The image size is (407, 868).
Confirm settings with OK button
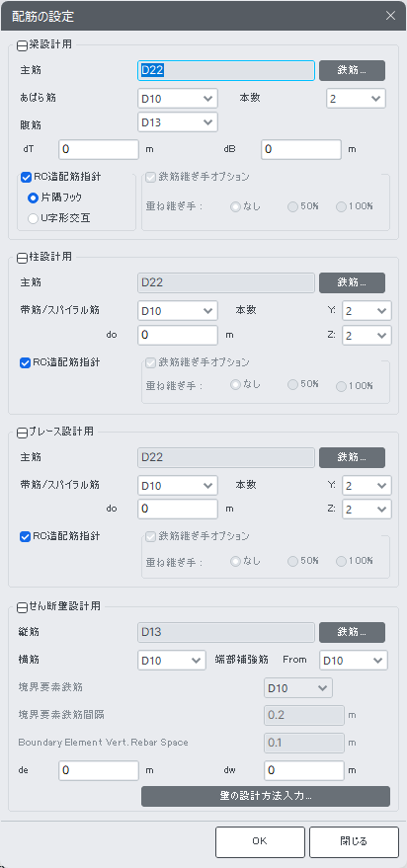point(260,842)
